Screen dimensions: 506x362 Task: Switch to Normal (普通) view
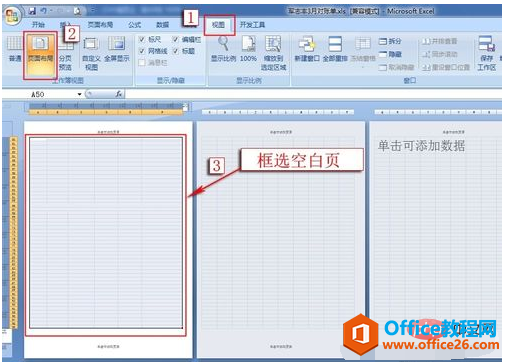[x=15, y=49]
